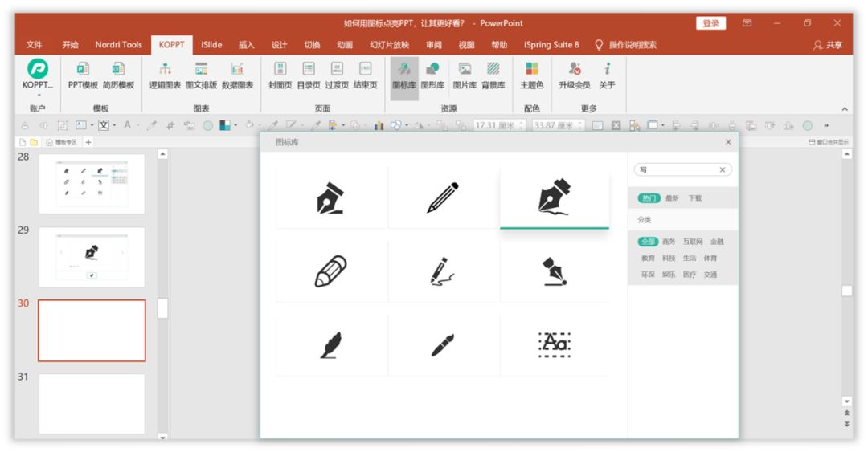The image size is (868, 452).
Task: Pick the downward pen nib writing on line icon
Action: click(554, 271)
